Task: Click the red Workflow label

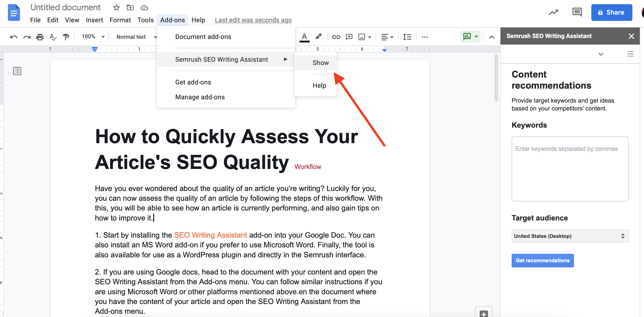Action: click(x=308, y=167)
